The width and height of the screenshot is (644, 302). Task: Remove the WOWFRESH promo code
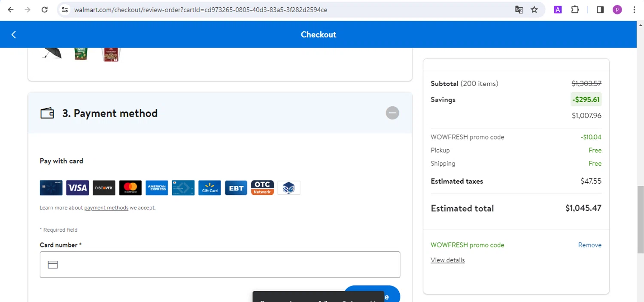(589, 245)
